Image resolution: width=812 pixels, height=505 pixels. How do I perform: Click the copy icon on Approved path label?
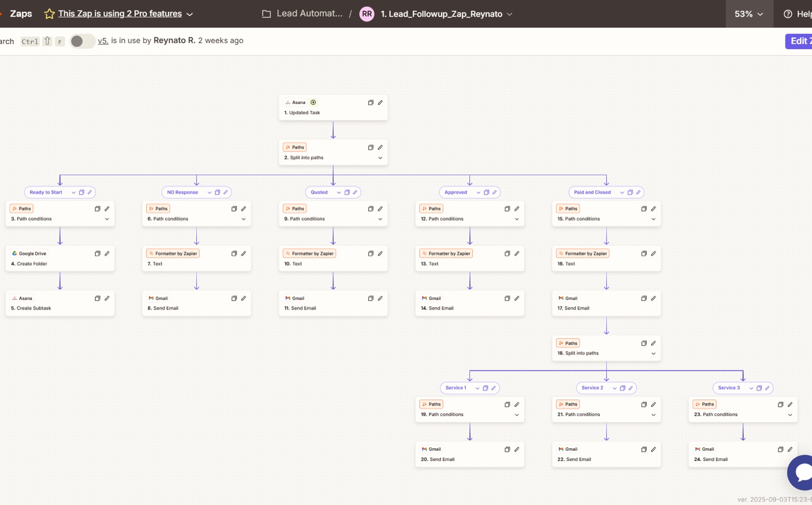click(x=486, y=192)
